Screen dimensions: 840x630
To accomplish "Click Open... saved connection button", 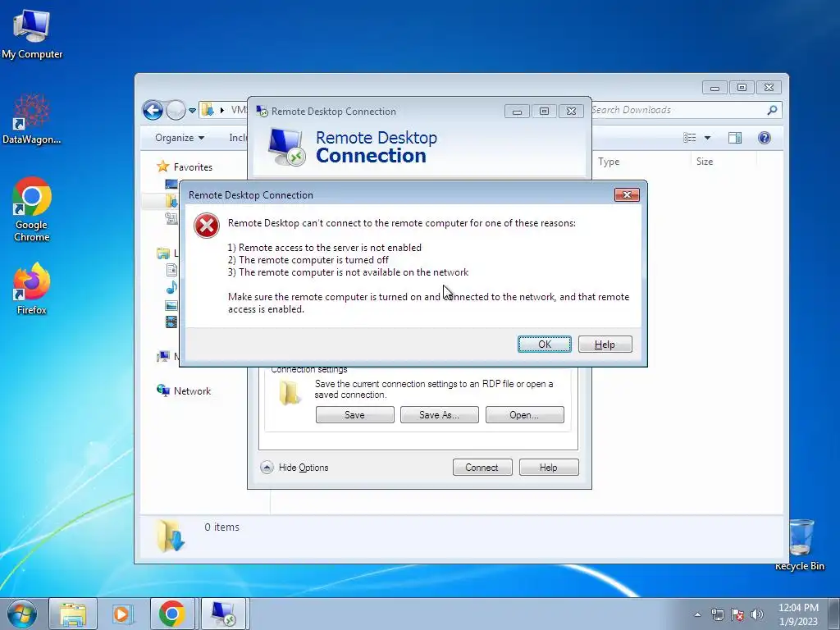I will (524, 414).
